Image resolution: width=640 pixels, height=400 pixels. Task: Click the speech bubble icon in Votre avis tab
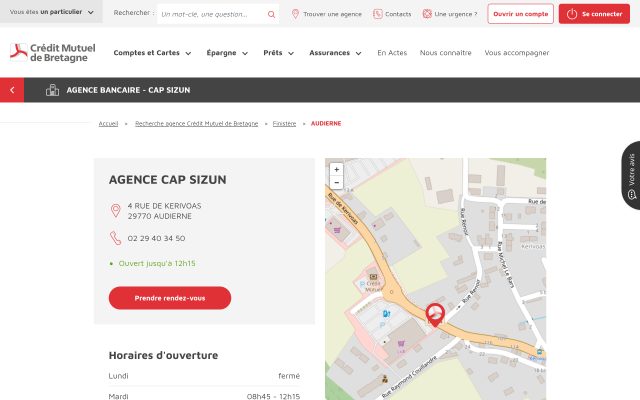coord(632,195)
